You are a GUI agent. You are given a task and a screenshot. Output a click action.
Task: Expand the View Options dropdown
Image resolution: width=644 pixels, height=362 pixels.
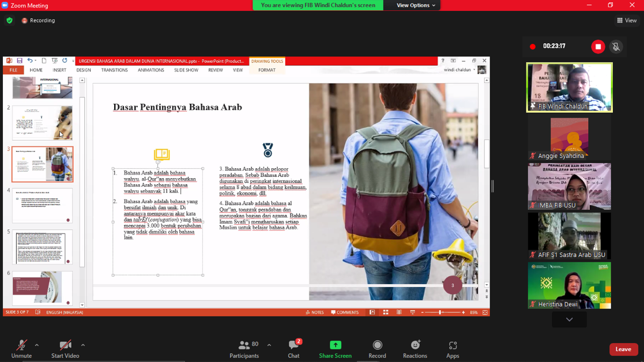416,5
